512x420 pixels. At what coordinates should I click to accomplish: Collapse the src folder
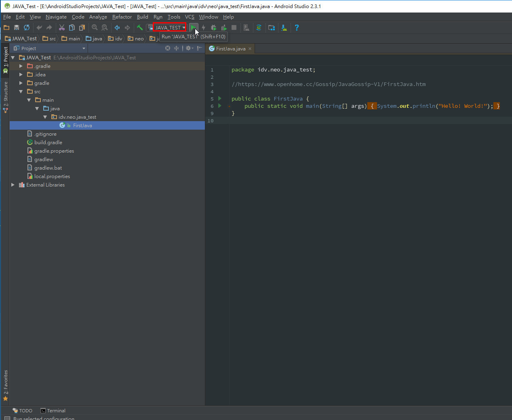21,92
